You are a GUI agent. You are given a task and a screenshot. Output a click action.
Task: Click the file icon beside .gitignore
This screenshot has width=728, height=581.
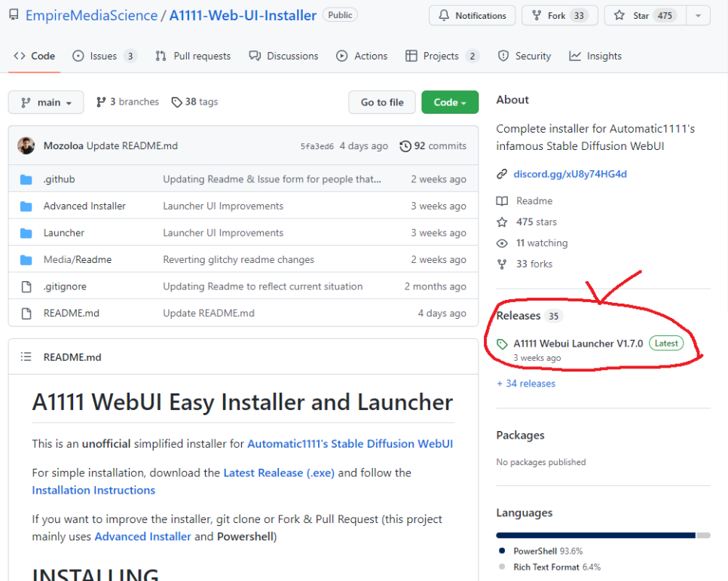click(x=26, y=286)
